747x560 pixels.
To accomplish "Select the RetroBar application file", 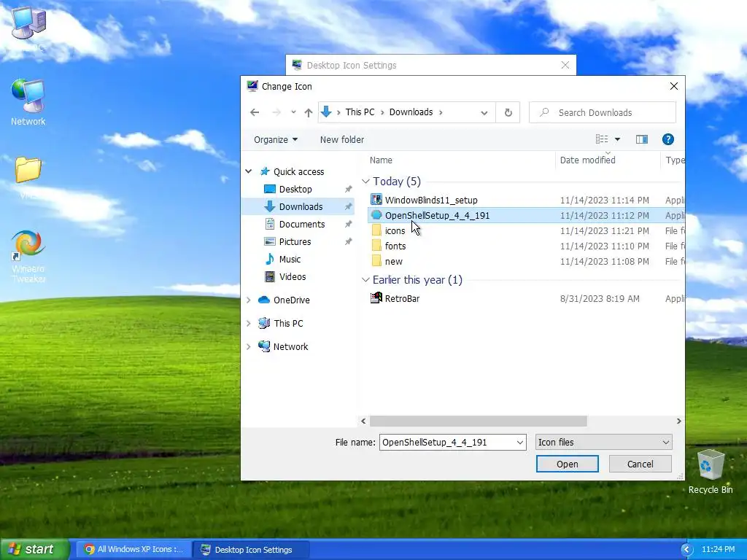I will point(402,298).
